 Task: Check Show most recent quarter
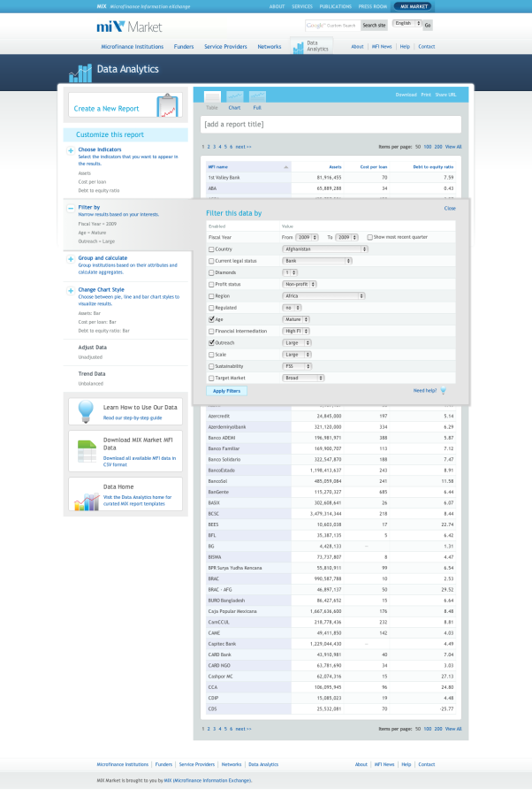(x=369, y=237)
